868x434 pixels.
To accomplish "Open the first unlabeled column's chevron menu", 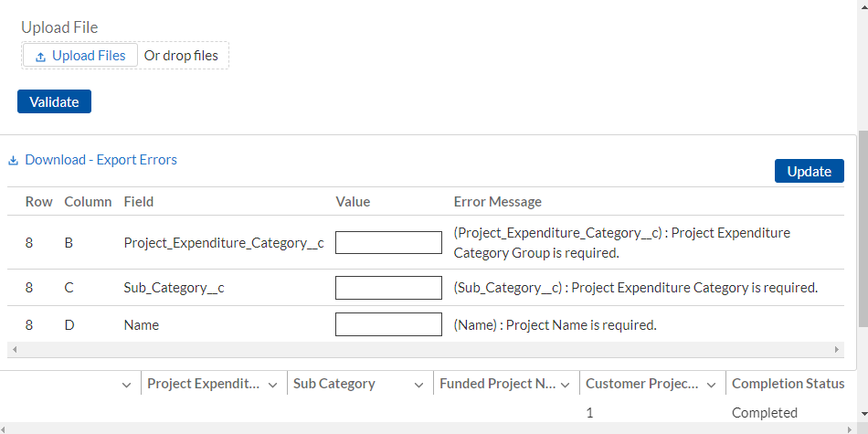I will pyautogui.click(x=126, y=385).
